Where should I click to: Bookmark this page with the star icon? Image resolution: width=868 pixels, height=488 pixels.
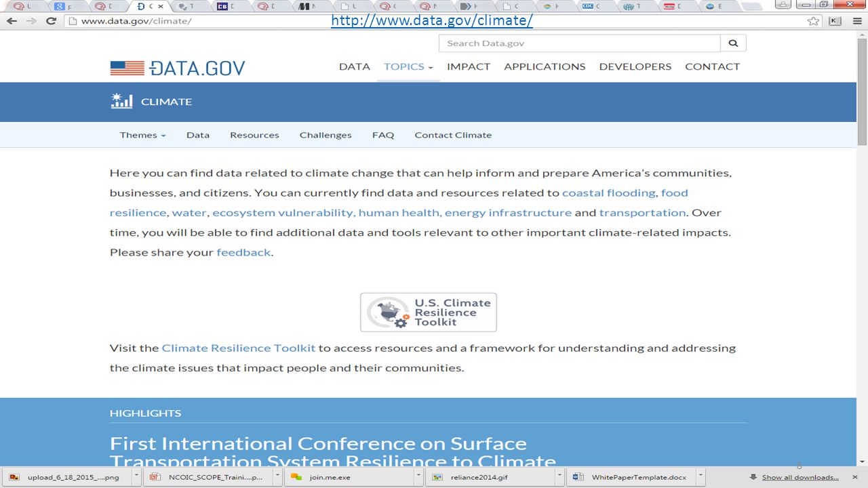click(x=813, y=21)
